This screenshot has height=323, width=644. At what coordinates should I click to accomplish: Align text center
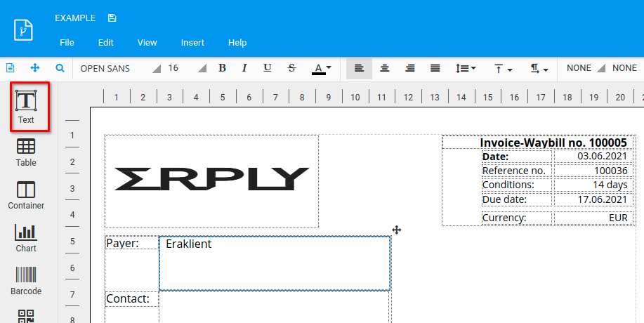[x=384, y=69]
